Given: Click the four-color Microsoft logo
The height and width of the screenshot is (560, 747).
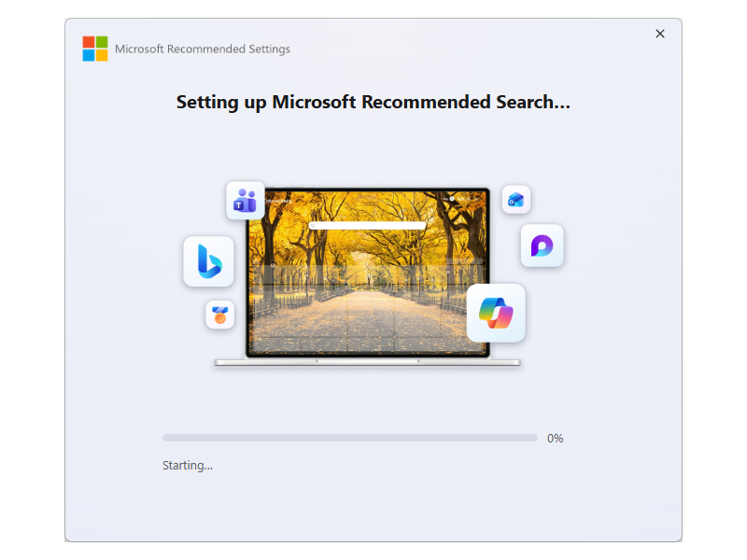Looking at the screenshot, I should 95,49.
